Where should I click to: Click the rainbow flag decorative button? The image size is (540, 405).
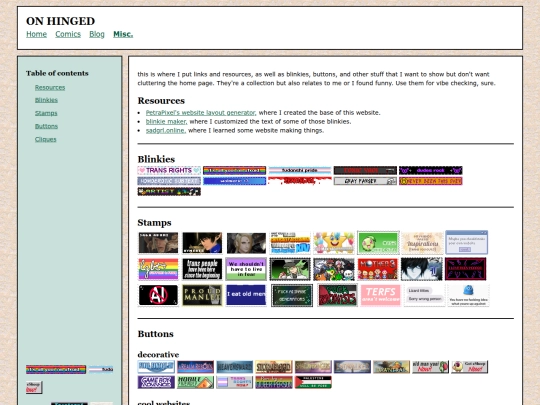tap(274, 382)
